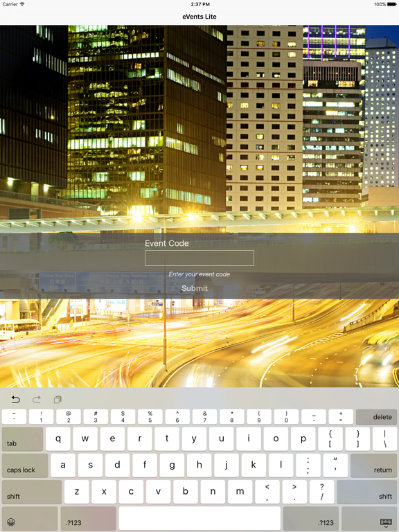Tap the undo arrow above keyboard

[x=16, y=399]
